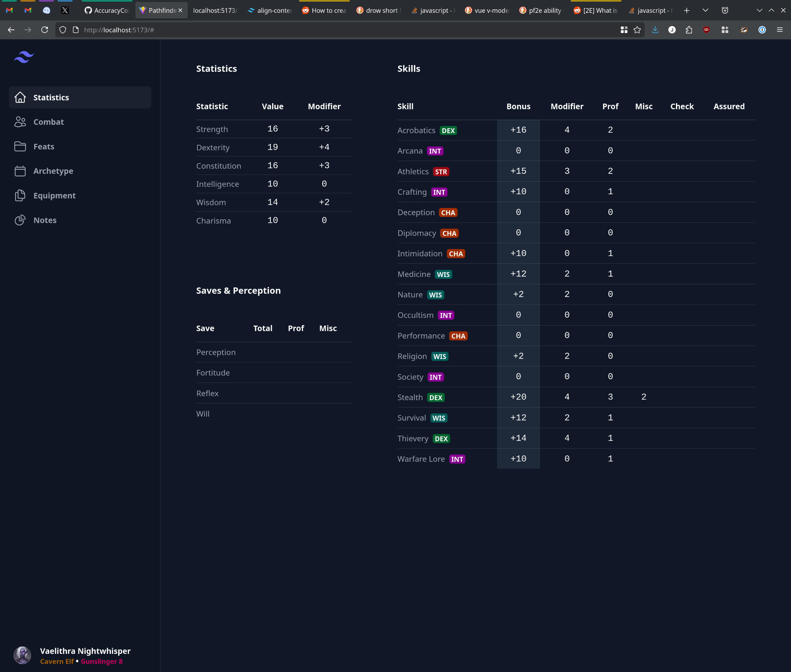This screenshot has height=672, width=791.
Task: Click the Assured column header
Action: tap(729, 106)
